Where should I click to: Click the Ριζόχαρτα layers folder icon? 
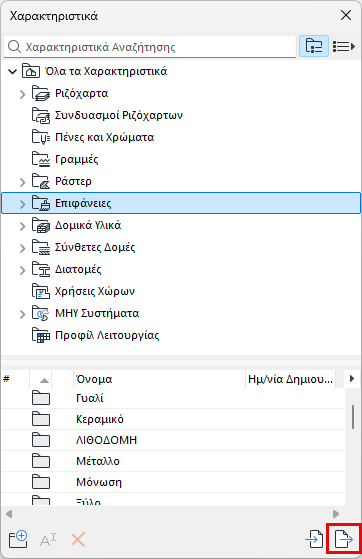(40, 93)
